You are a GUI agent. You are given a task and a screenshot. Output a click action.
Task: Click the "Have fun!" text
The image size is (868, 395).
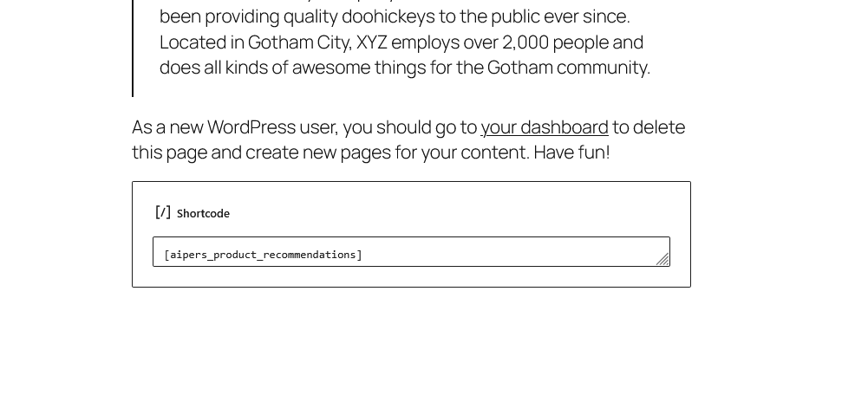tap(571, 152)
